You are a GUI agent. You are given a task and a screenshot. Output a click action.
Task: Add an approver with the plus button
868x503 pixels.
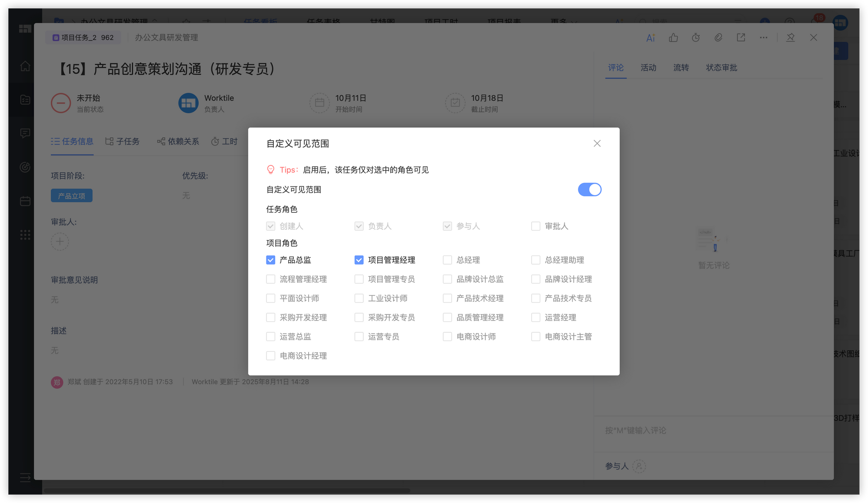(59, 242)
